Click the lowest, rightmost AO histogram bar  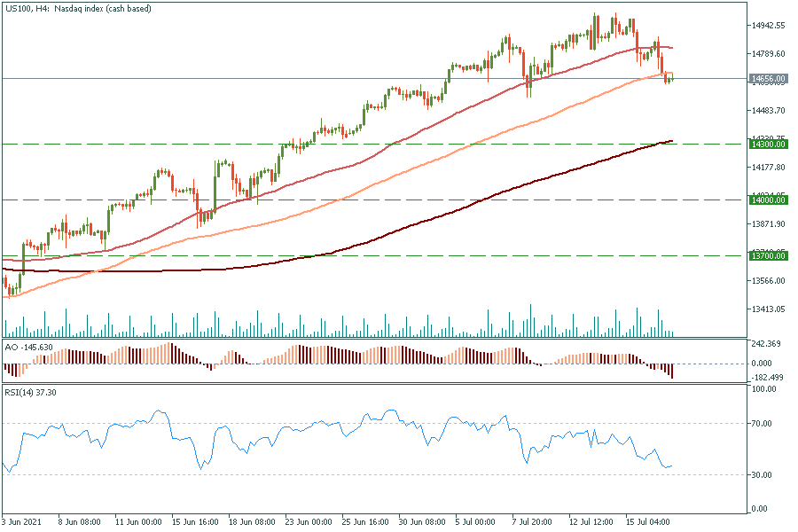click(672, 372)
